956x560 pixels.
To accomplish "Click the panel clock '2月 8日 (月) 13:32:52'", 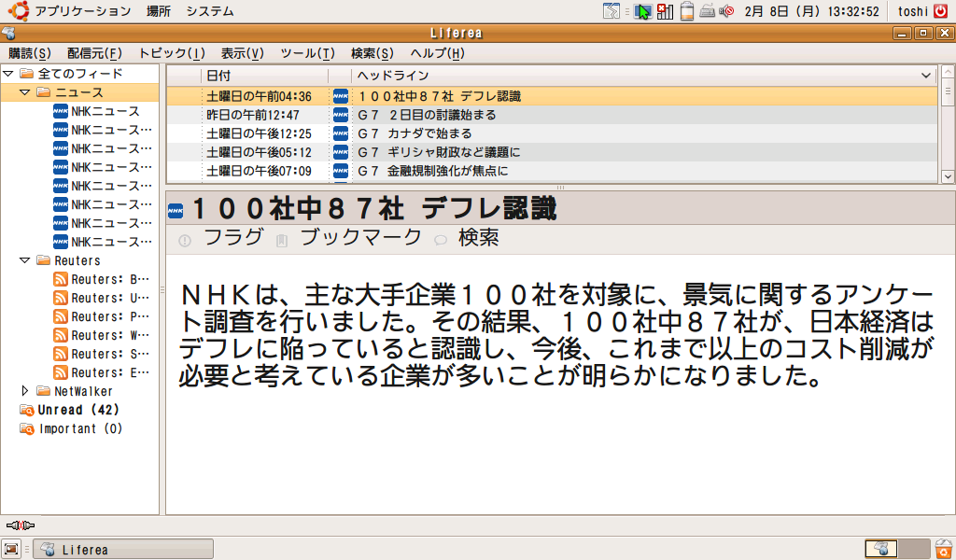I will tap(811, 11).
